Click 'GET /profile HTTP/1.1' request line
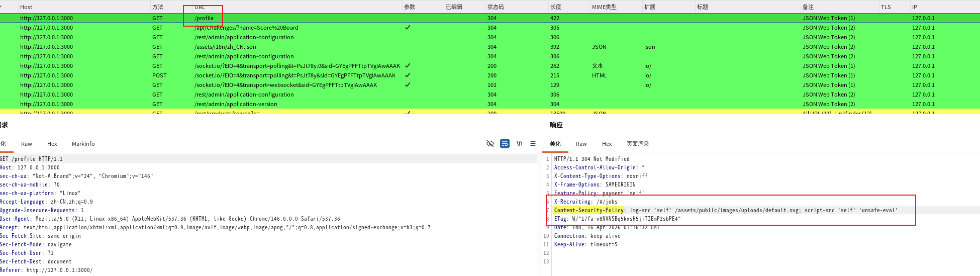The width and height of the screenshot is (980, 276). [31, 159]
